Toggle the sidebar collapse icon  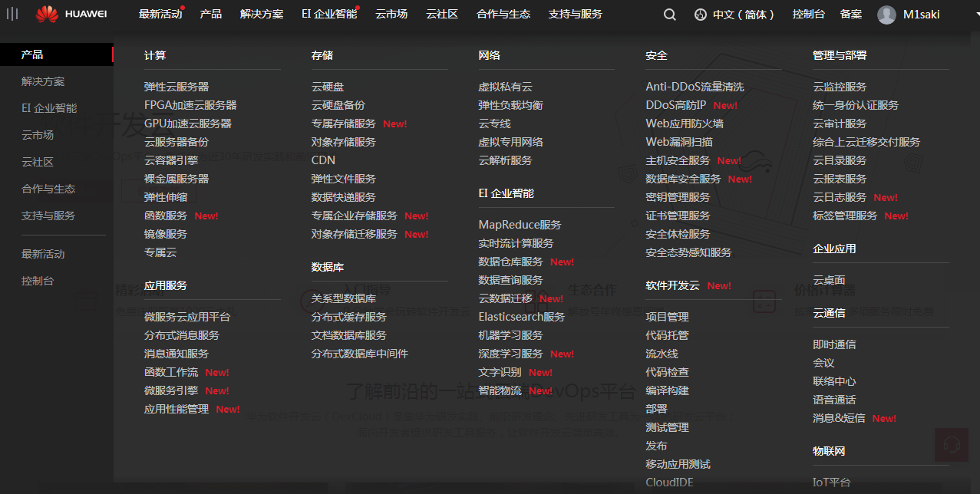point(12,14)
